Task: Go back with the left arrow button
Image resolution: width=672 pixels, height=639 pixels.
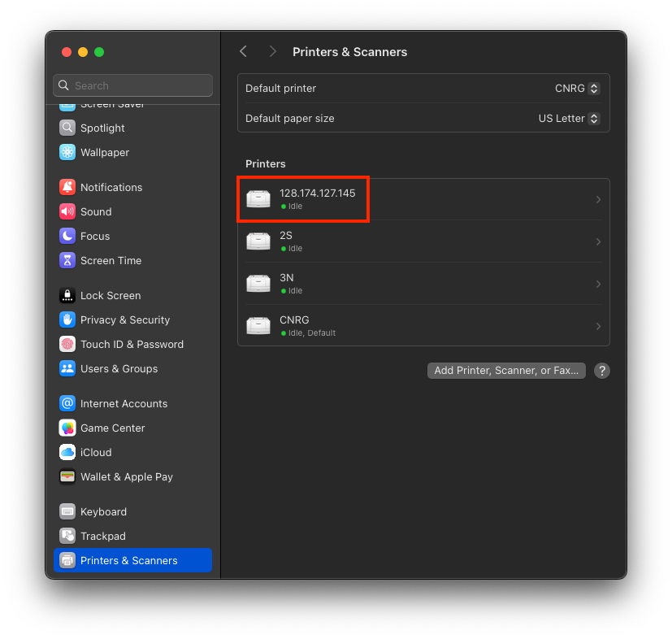Action: coord(243,51)
